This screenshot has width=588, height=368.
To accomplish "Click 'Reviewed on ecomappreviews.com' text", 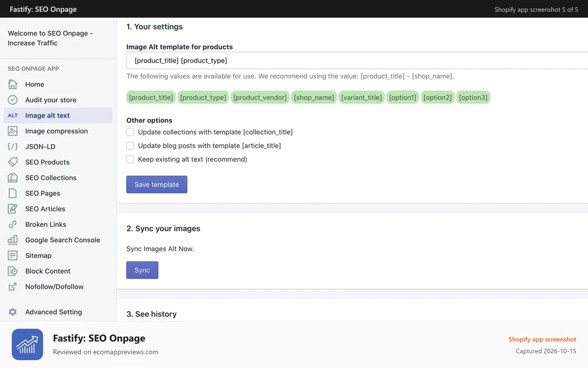I will tap(105, 352).
